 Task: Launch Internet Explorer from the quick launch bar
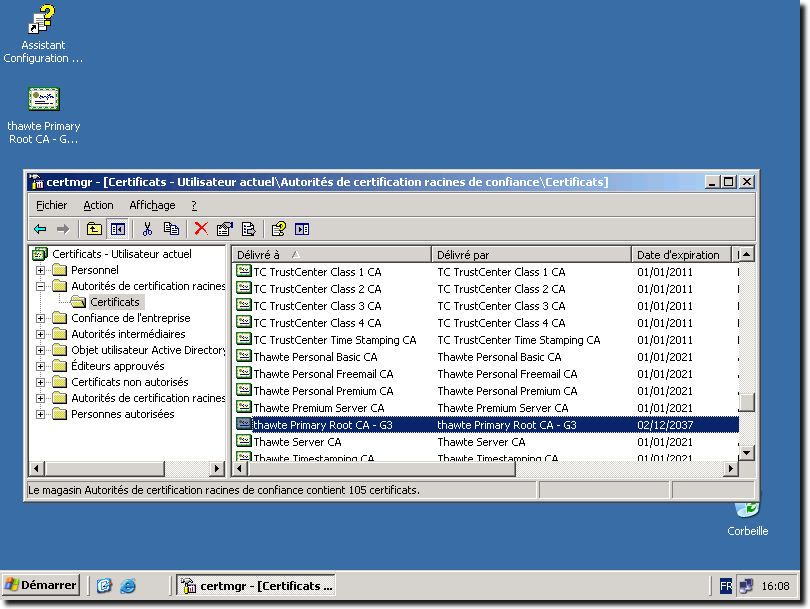point(128,586)
